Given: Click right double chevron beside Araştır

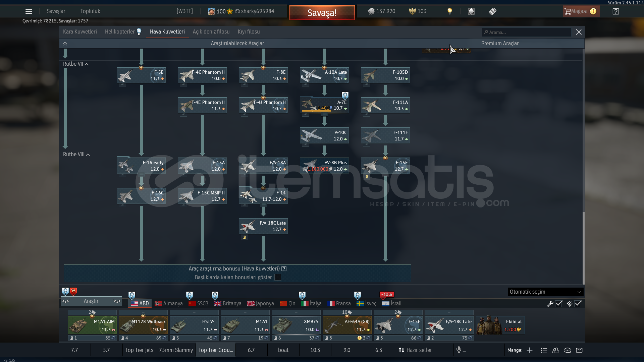Looking at the screenshot, I should click(117, 301).
